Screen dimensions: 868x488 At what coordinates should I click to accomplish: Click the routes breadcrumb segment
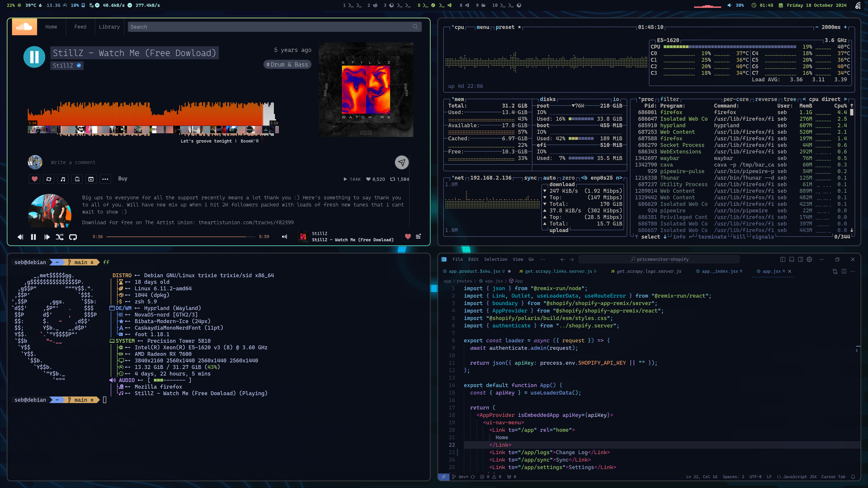(464, 281)
